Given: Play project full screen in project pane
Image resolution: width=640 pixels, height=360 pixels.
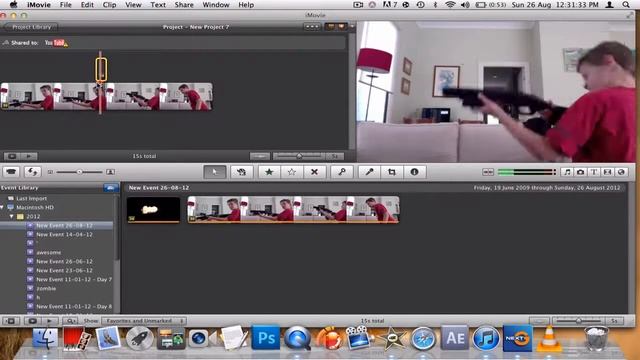Looking at the screenshot, I should point(12,156).
